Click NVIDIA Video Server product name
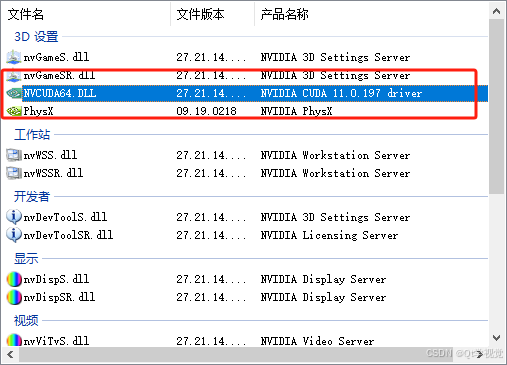Viewport: 507px width, 365px height. pyautogui.click(x=317, y=341)
